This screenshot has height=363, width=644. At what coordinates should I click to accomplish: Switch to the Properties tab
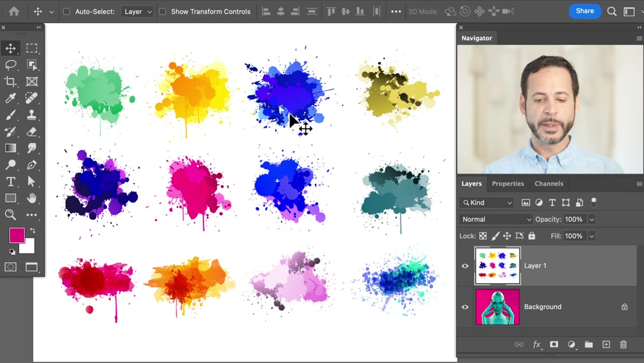point(508,184)
